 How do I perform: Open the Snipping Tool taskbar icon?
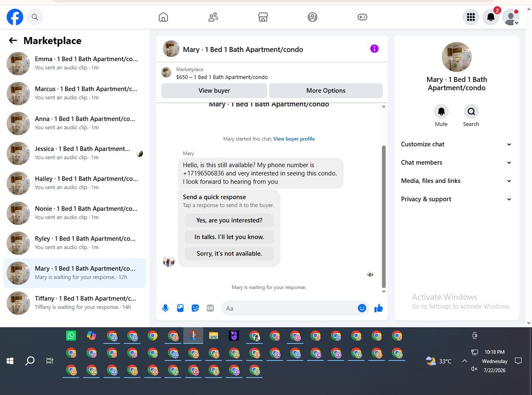193,336
